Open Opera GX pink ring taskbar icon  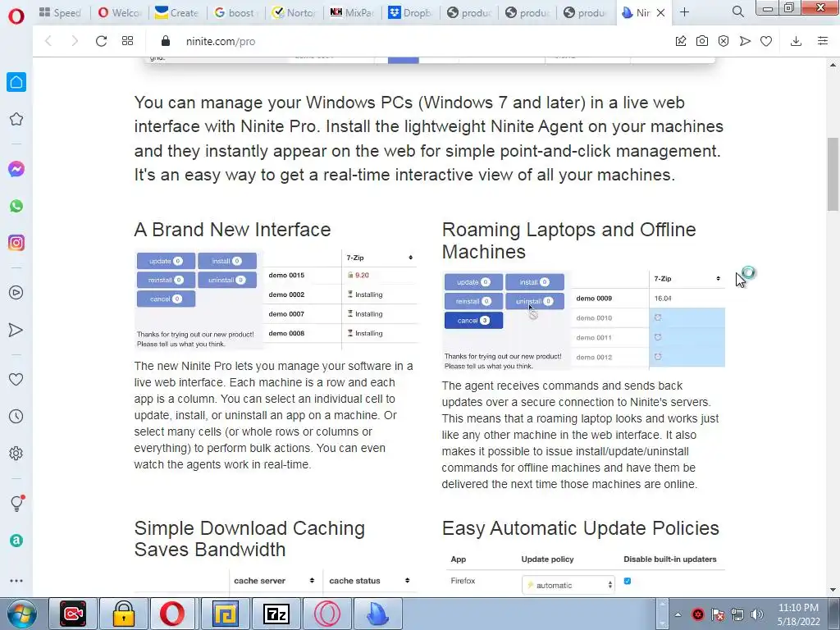(x=326, y=614)
